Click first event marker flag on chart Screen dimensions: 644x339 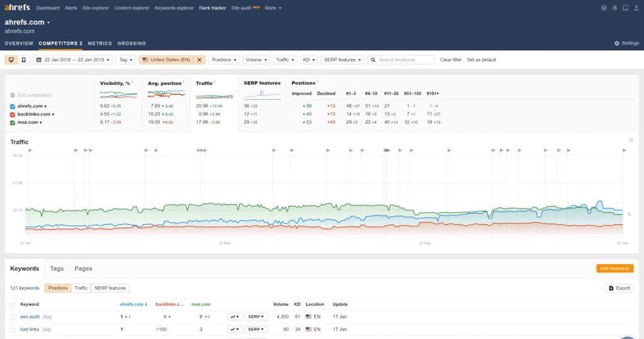point(30,151)
